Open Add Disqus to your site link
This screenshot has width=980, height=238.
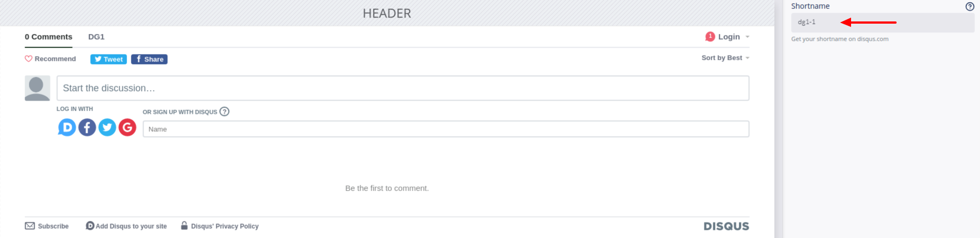126,226
